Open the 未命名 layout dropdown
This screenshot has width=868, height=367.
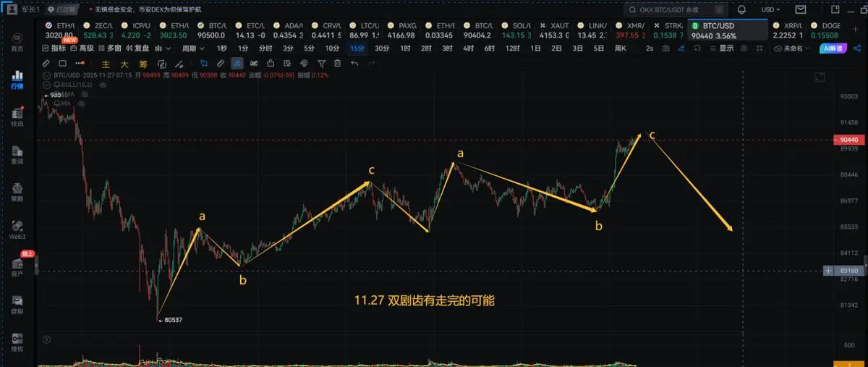click(791, 48)
